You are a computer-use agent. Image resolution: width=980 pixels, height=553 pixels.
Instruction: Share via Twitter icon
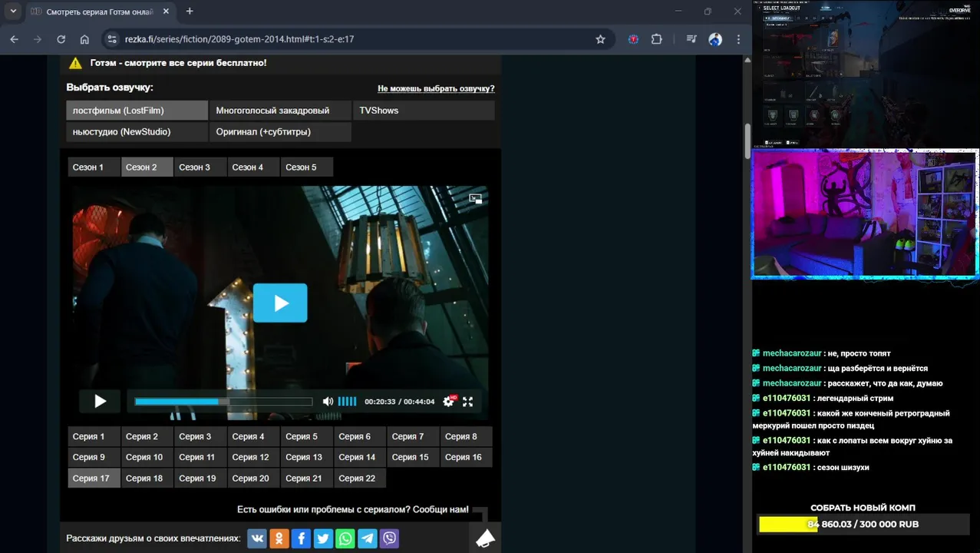[x=323, y=538]
